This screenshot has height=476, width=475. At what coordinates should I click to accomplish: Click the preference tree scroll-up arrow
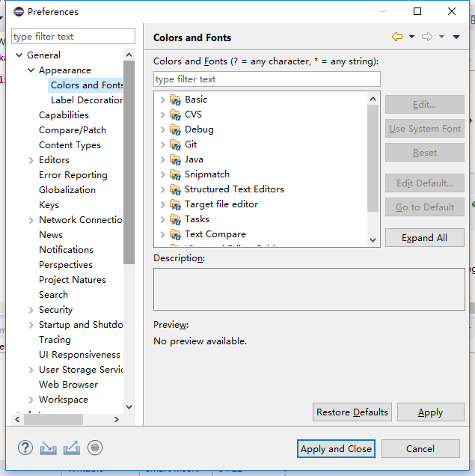[129, 55]
